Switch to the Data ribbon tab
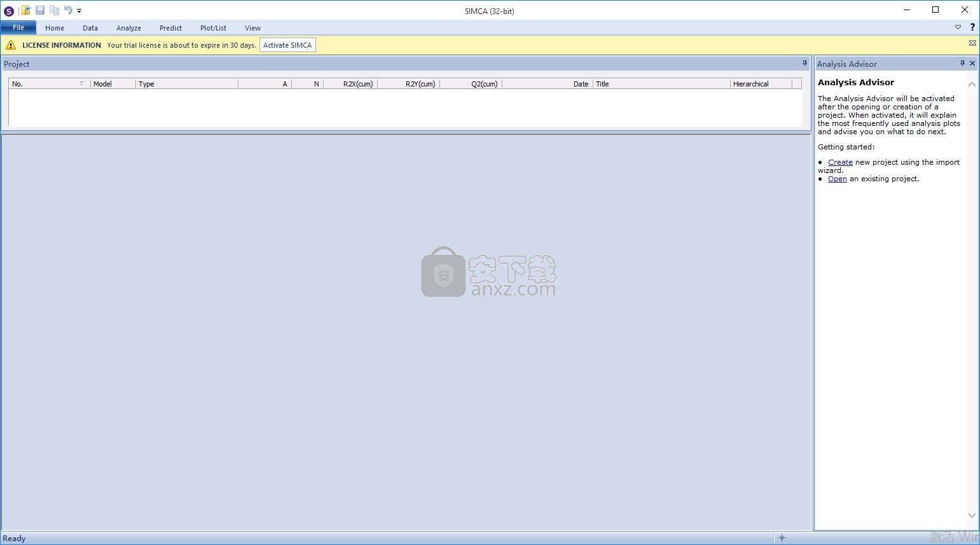Image resolution: width=980 pixels, height=545 pixels. tap(90, 28)
